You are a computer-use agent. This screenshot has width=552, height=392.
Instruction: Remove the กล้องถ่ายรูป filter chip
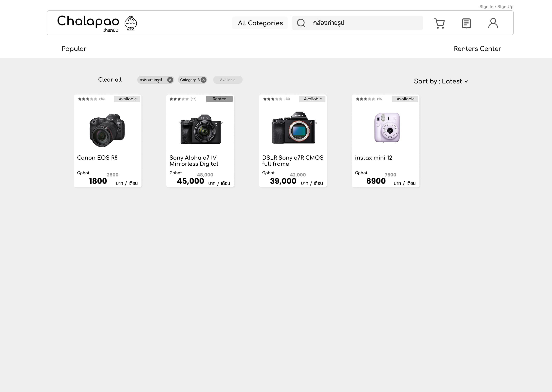[170, 80]
